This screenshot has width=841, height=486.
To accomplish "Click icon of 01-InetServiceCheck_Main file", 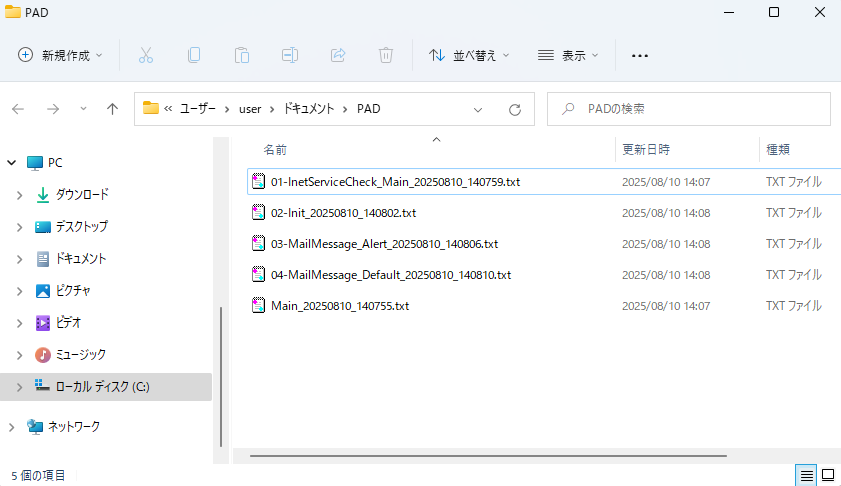I will coord(258,182).
